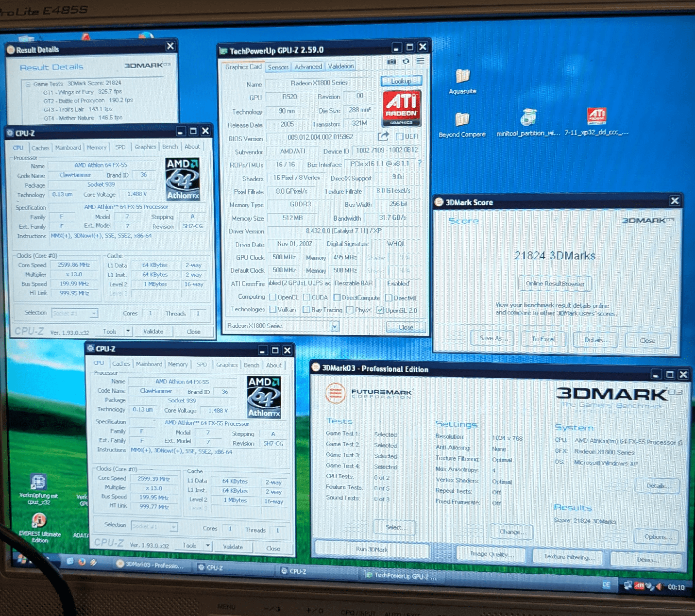Click the To Excel button
Image resolution: width=695 pixels, height=616 pixels.
tap(543, 339)
